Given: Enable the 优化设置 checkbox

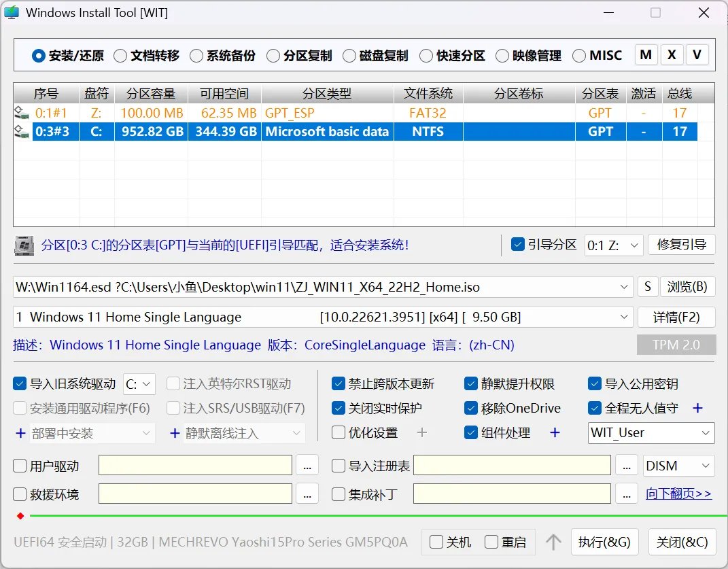Looking at the screenshot, I should point(339,433).
